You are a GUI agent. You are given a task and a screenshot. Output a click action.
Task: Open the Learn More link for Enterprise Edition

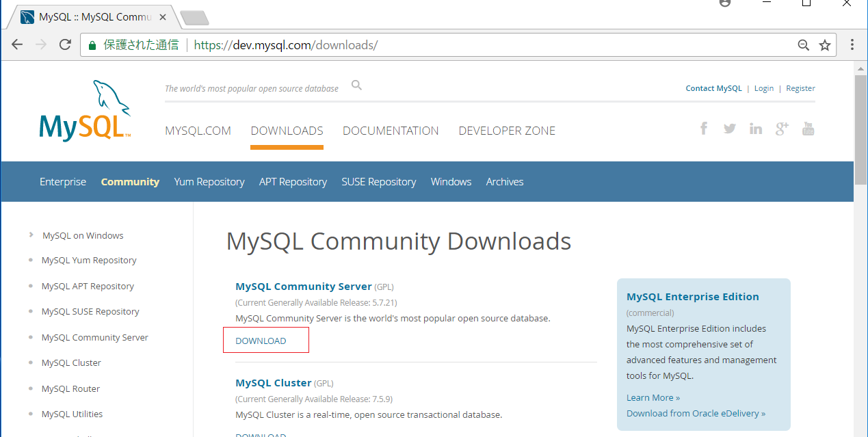coord(652,397)
